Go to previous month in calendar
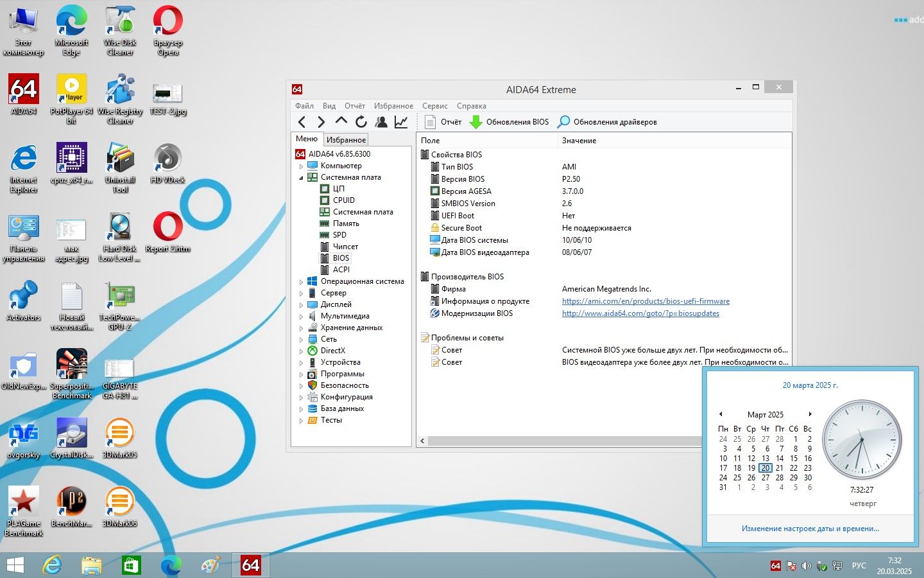The height and width of the screenshot is (578, 924). pos(721,414)
